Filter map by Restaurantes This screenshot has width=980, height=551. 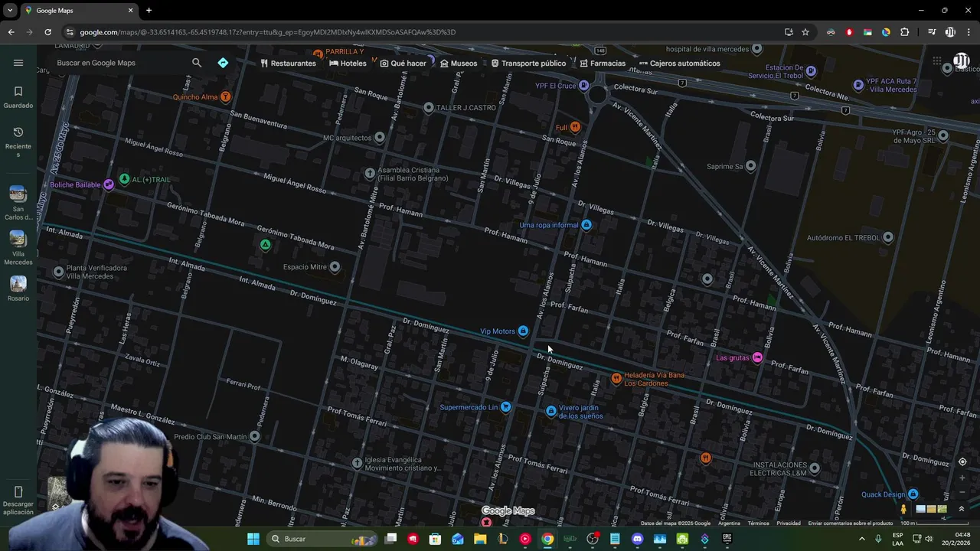288,64
